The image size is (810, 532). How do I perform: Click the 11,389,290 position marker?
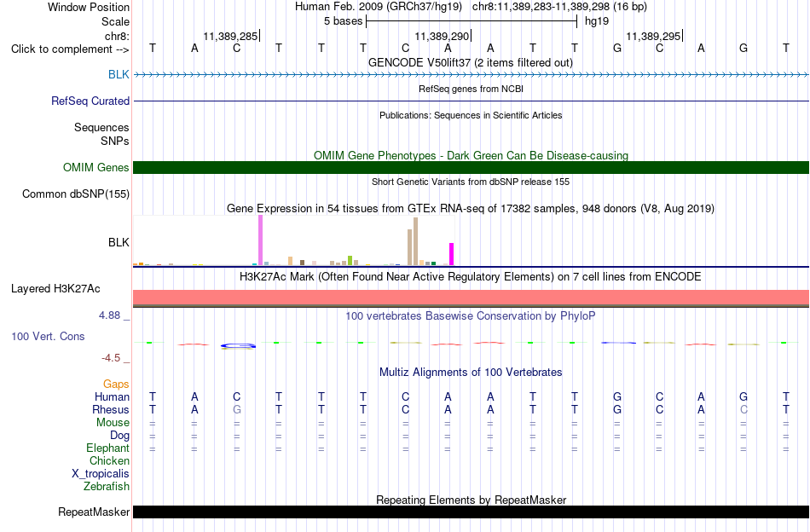[443, 36]
